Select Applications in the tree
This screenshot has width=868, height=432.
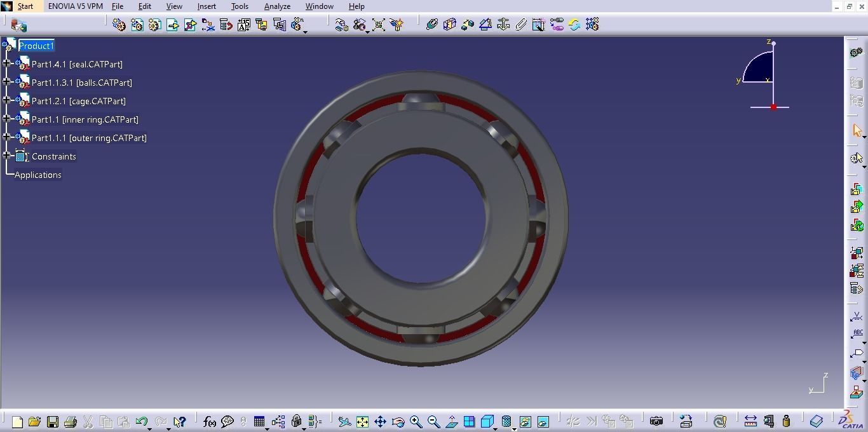point(38,175)
